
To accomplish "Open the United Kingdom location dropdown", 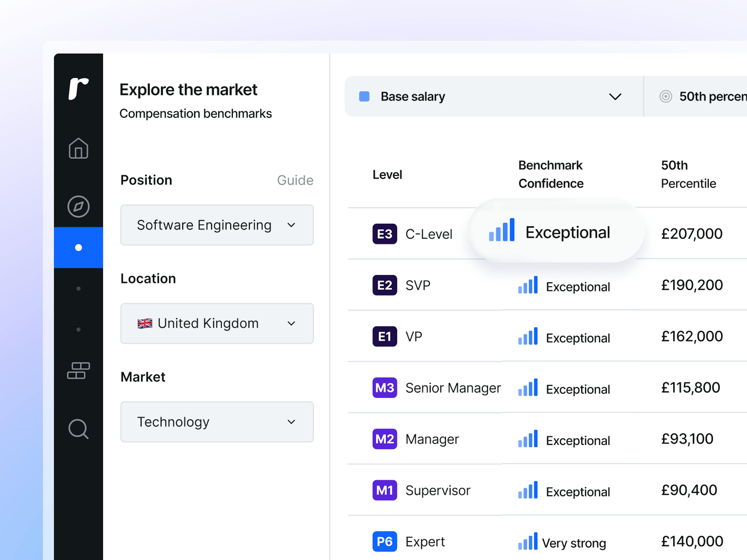I will coord(217,323).
